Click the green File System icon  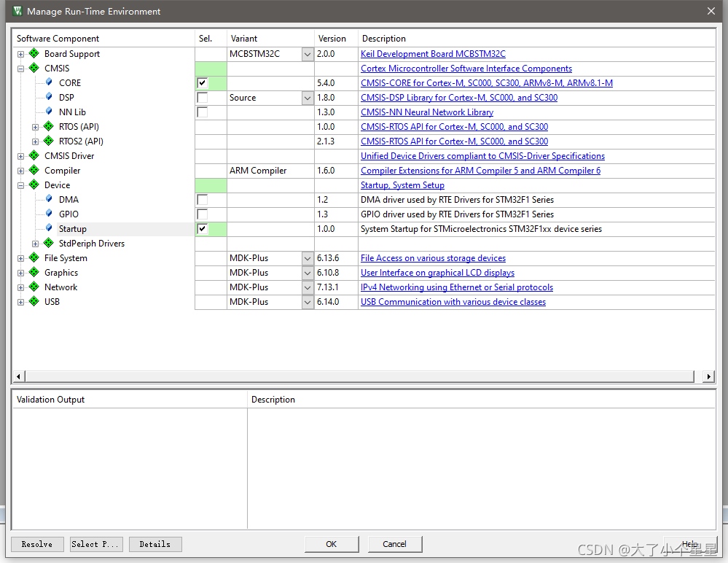[34, 257]
